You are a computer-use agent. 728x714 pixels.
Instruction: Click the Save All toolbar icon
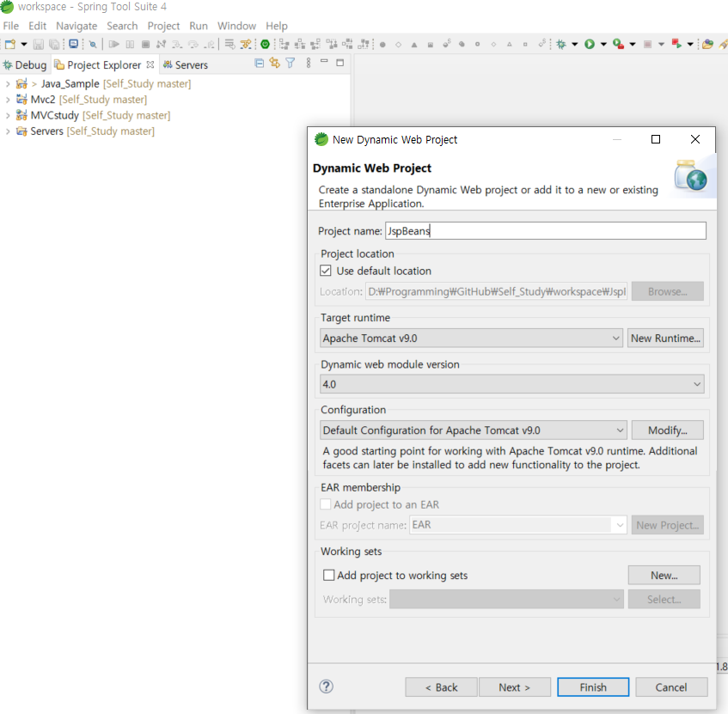[x=54, y=44]
